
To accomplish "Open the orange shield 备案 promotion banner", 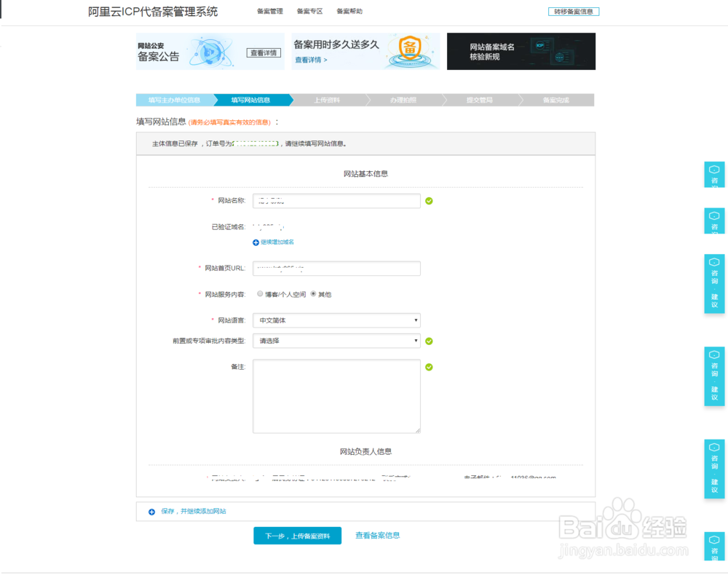I will coord(365,51).
